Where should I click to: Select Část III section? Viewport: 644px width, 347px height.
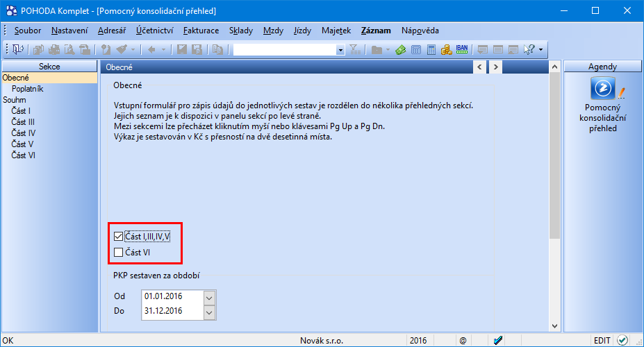[x=23, y=122]
